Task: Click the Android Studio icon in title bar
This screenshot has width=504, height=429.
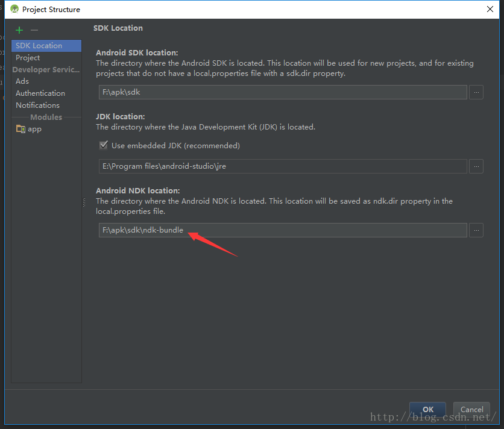Action: [14, 9]
